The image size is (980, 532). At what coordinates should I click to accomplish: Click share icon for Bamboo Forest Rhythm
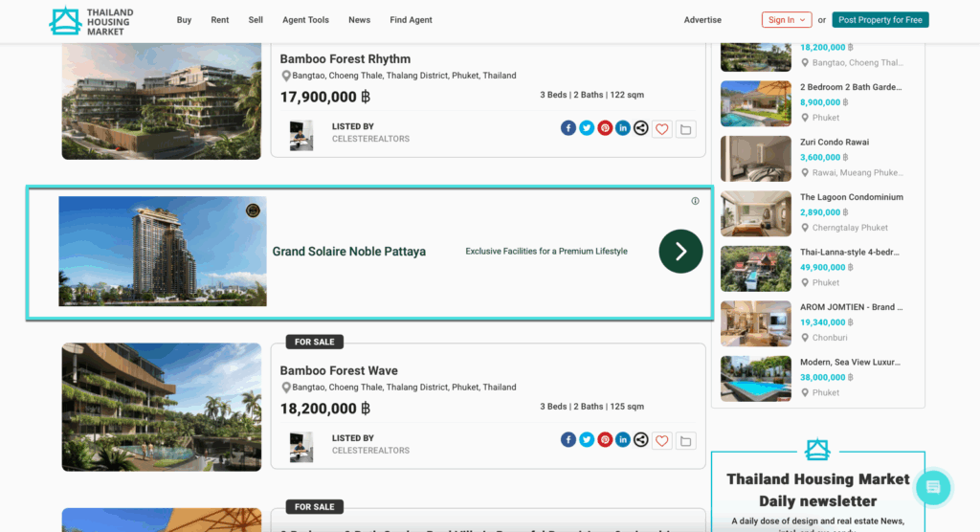(x=641, y=128)
